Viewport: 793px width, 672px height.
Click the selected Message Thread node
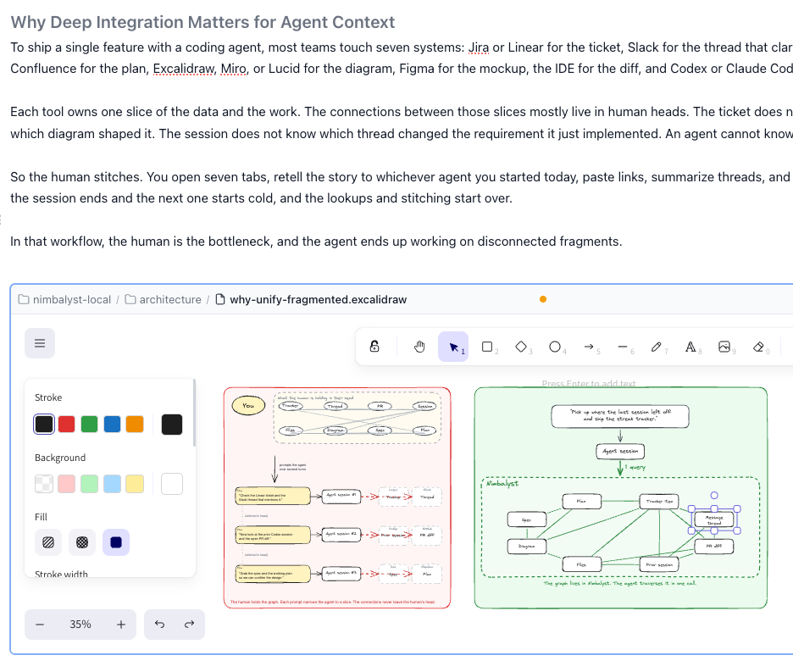pos(714,519)
